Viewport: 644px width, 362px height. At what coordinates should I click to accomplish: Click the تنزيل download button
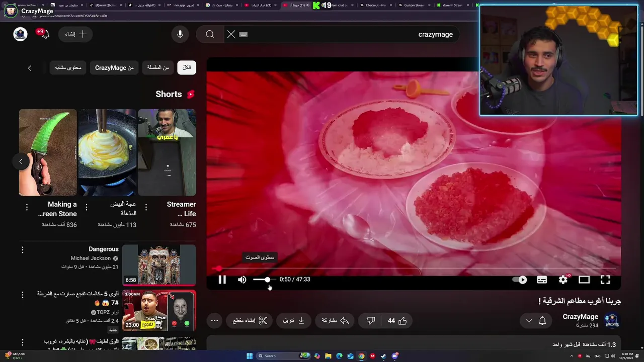click(294, 321)
